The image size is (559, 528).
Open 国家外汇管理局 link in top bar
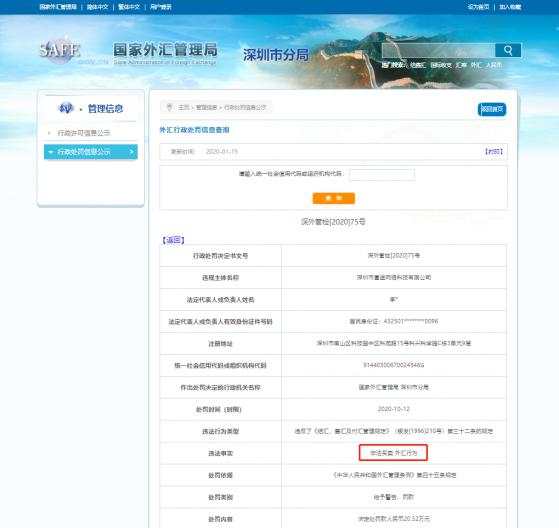[x=58, y=7]
